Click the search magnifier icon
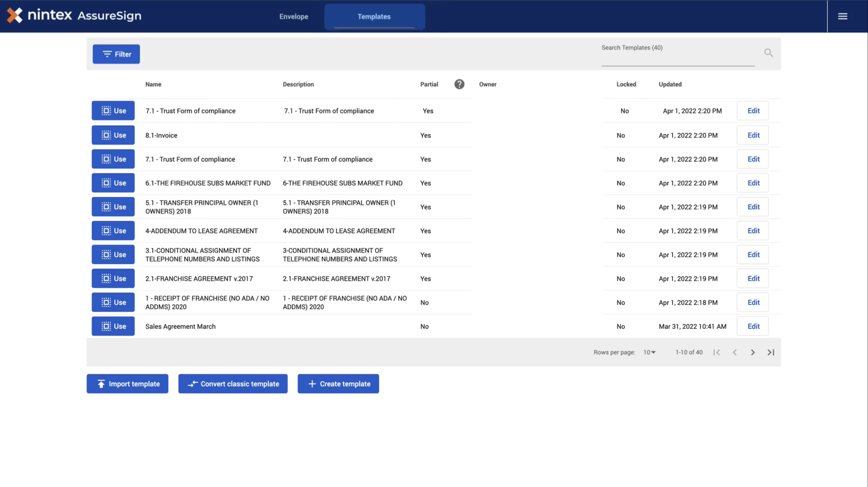This screenshot has height=487, width=868. (768, 53)
